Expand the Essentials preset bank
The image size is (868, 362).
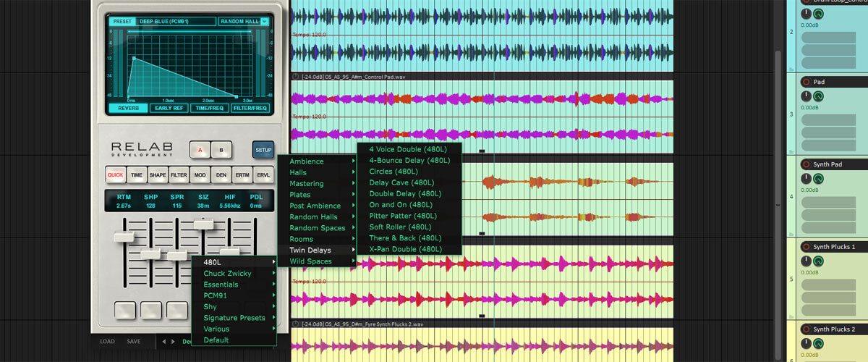tap(234, 285)
